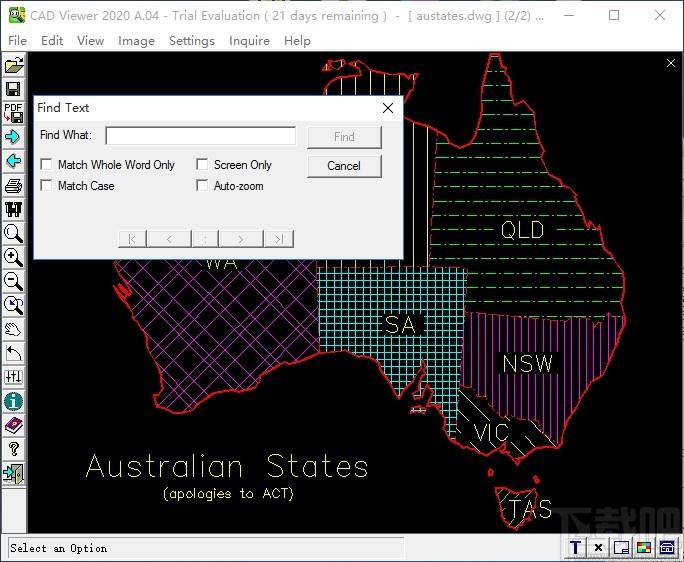Click the Cancel button in Find Text
The width and height of the screenshot is (684, 562).
click(x=344, y=166)
